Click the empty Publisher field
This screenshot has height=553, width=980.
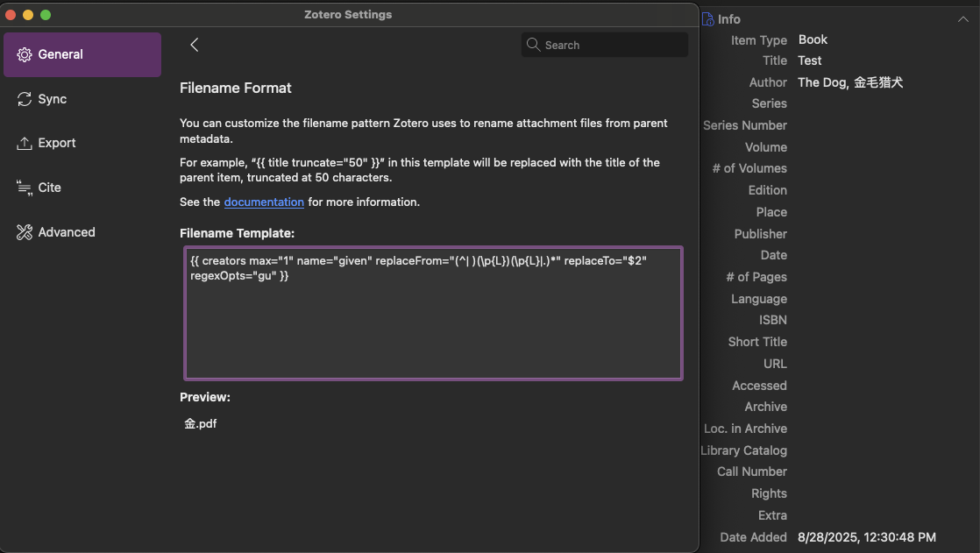[877, 234]
